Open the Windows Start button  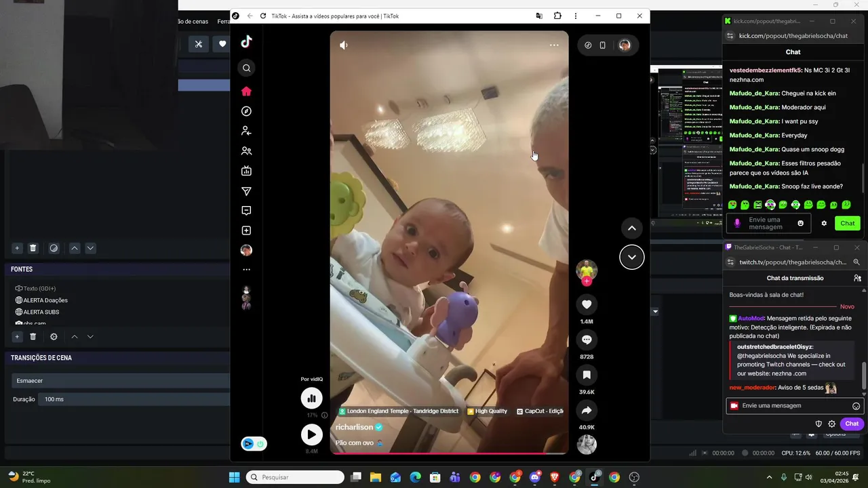click(x=234, y=477)
